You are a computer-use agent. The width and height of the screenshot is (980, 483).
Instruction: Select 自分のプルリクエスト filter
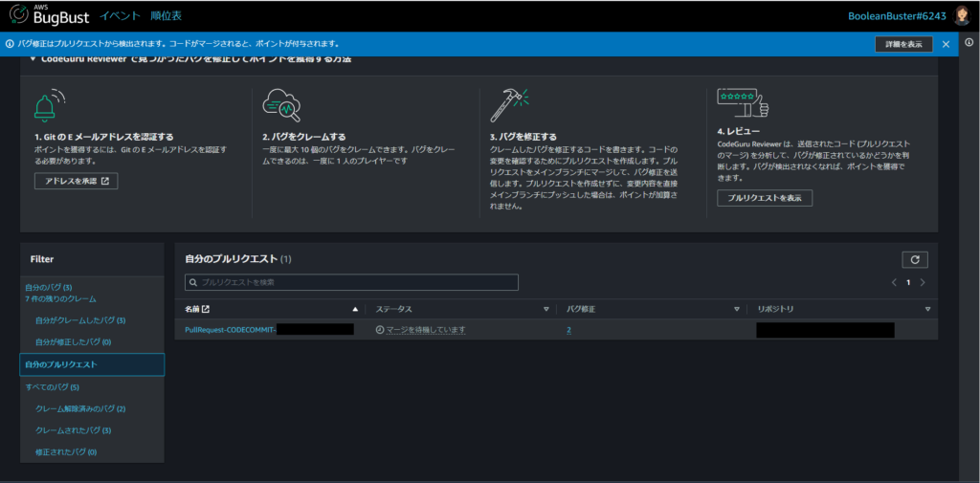coord(92,364)
